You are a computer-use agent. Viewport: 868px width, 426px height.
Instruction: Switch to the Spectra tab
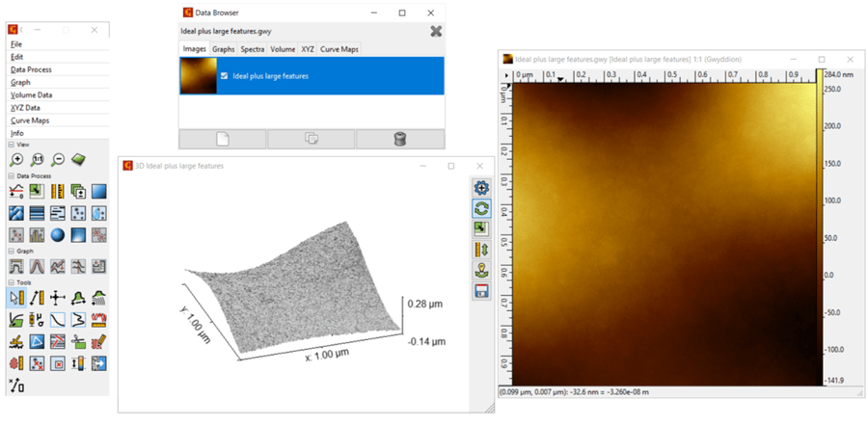253,49
